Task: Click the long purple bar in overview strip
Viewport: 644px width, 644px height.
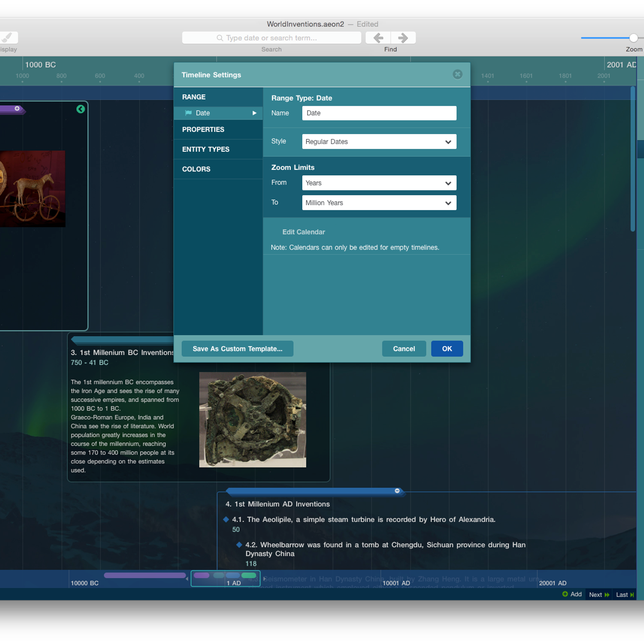Action: 145,575
